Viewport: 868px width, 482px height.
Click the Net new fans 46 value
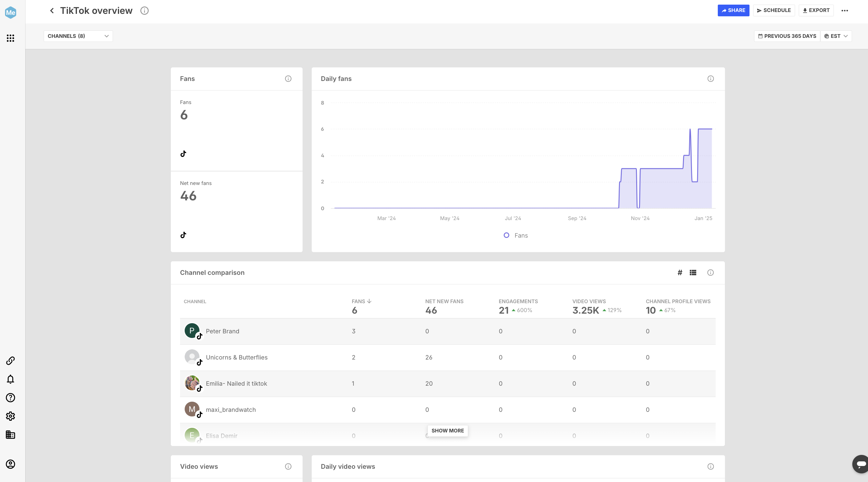point(188,196)
